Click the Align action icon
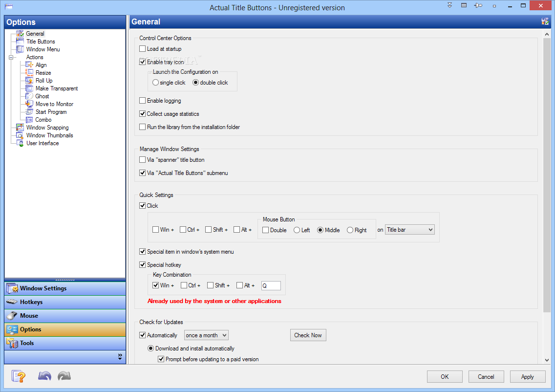The height and width of the screenshot is (392, 555). (29, 65)
